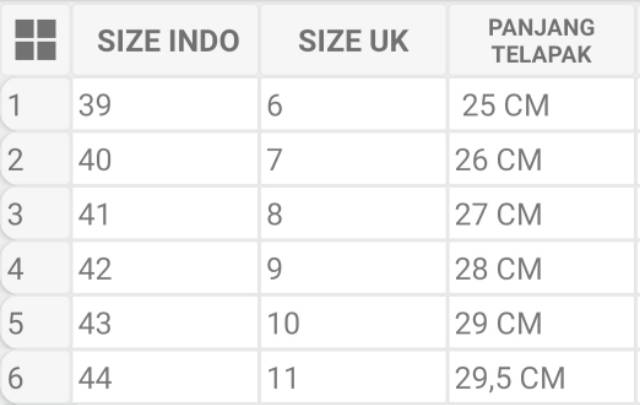Click the 25 CM cell

(541, 105)
